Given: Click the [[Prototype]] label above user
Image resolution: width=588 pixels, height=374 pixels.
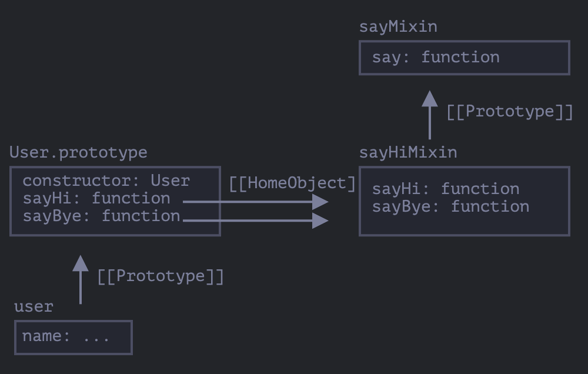Looking at the screenshot, I should click(160, 276).
